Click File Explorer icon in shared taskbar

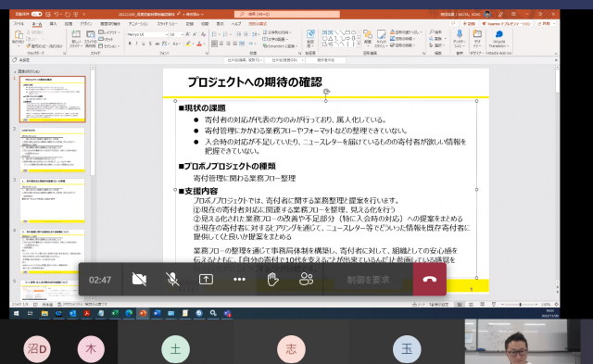point(44,313)
